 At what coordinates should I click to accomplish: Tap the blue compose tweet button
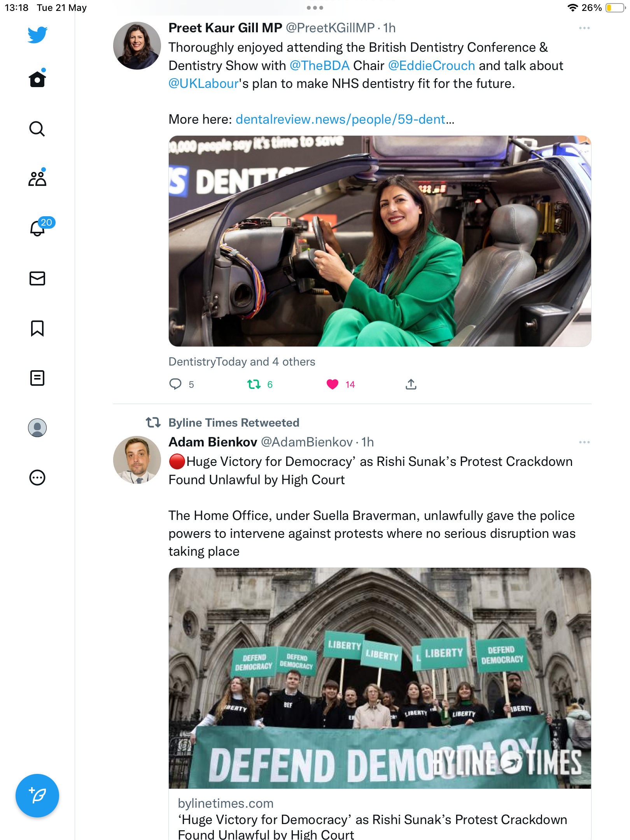tap(37, 796)
